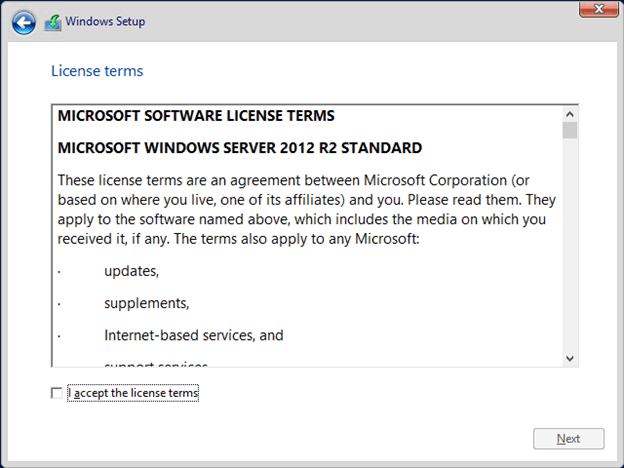Click the "WINDOWS SERVER 2012 R2 STANDARD" line

(240, 148)
